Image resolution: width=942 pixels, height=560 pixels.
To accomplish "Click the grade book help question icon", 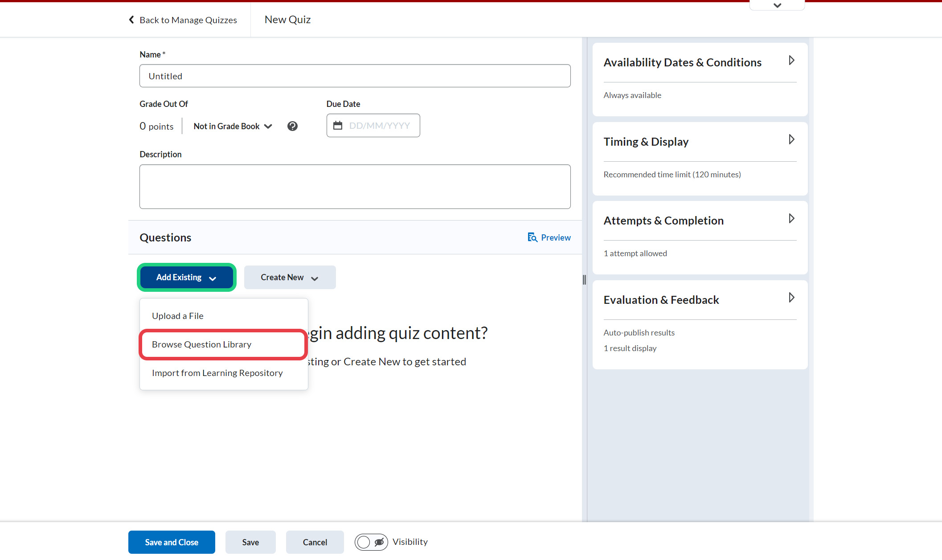I will point(292,126).
